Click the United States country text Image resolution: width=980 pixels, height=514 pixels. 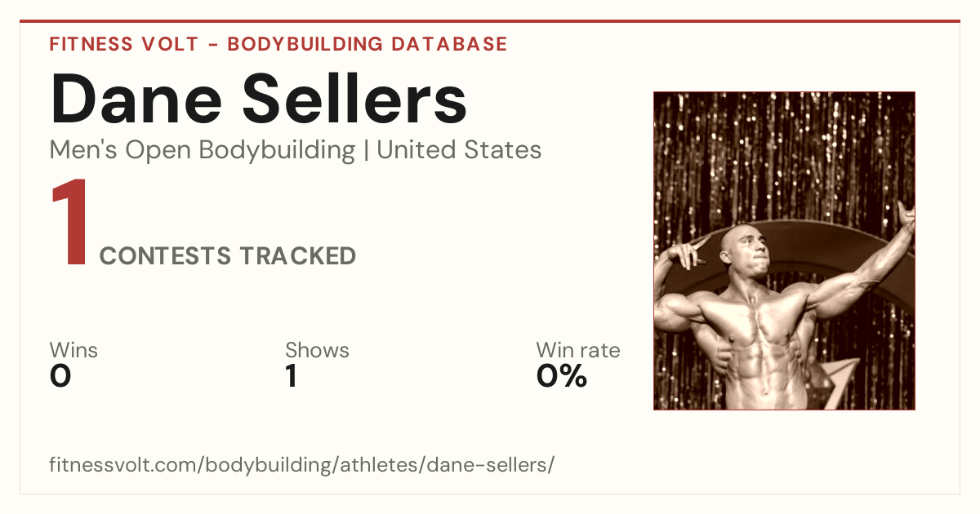(459, 150)
